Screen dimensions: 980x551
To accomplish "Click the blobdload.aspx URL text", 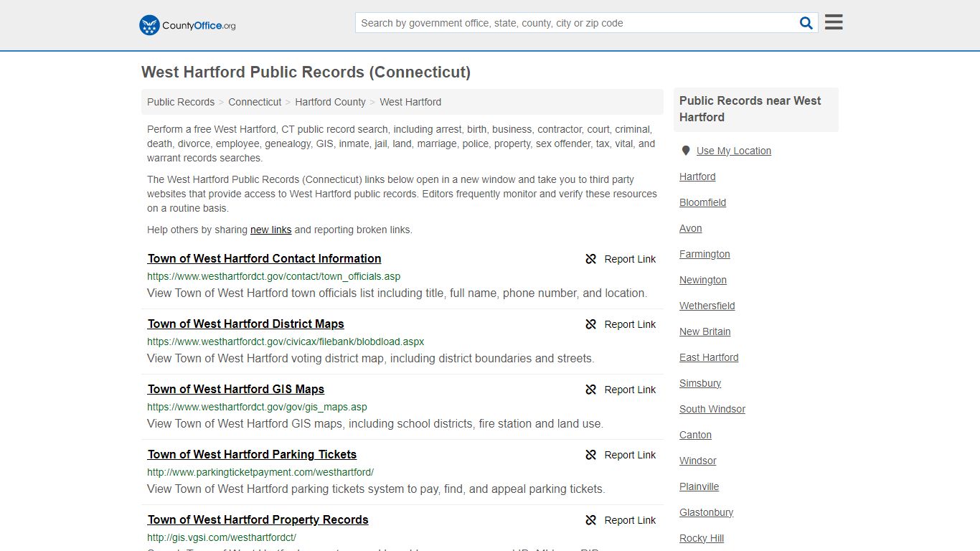I will pos(286,342).
